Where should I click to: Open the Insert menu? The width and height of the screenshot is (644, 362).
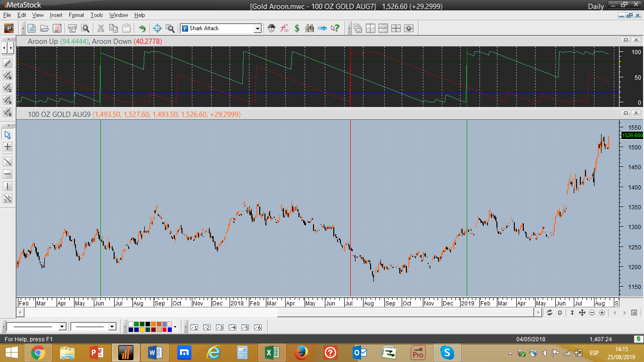56,15
